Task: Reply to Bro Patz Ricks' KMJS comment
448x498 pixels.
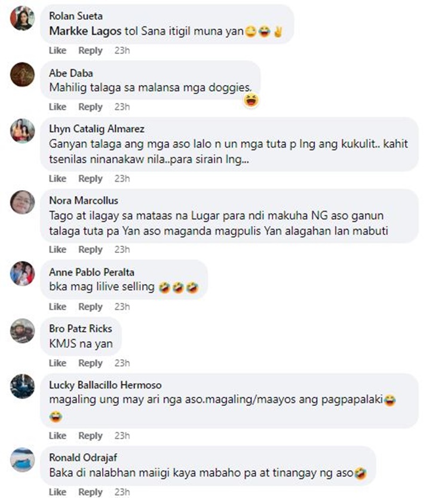Action: click(90, 363)
